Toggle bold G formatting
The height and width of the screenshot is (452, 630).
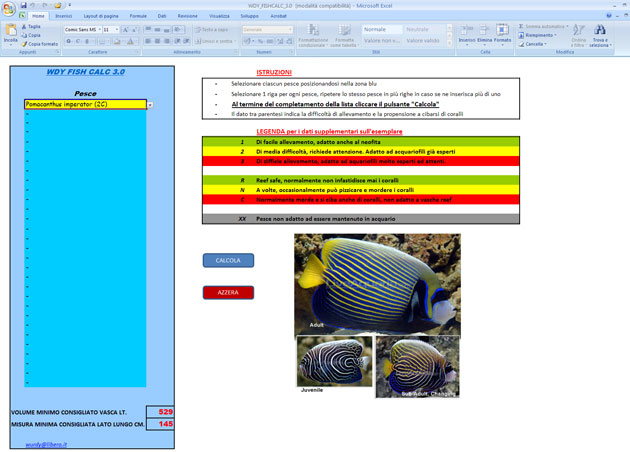[68, 41]
